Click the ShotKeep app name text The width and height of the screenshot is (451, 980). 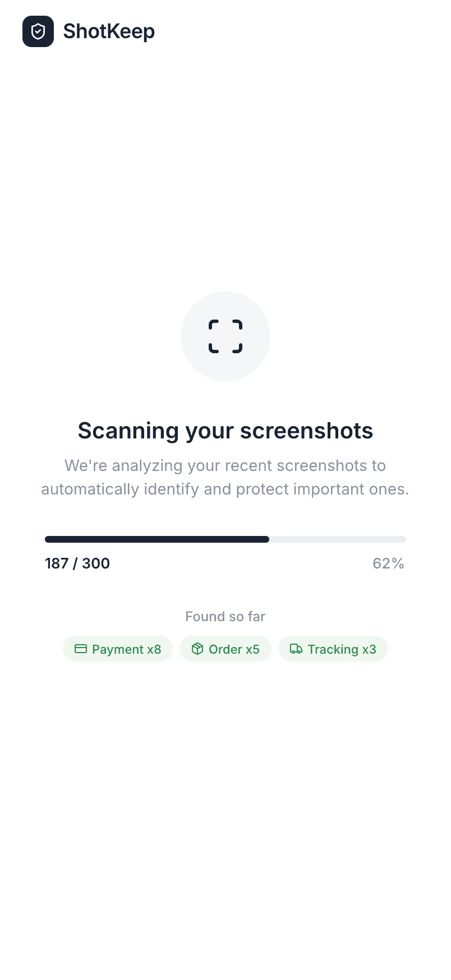[x=109, y=31]
